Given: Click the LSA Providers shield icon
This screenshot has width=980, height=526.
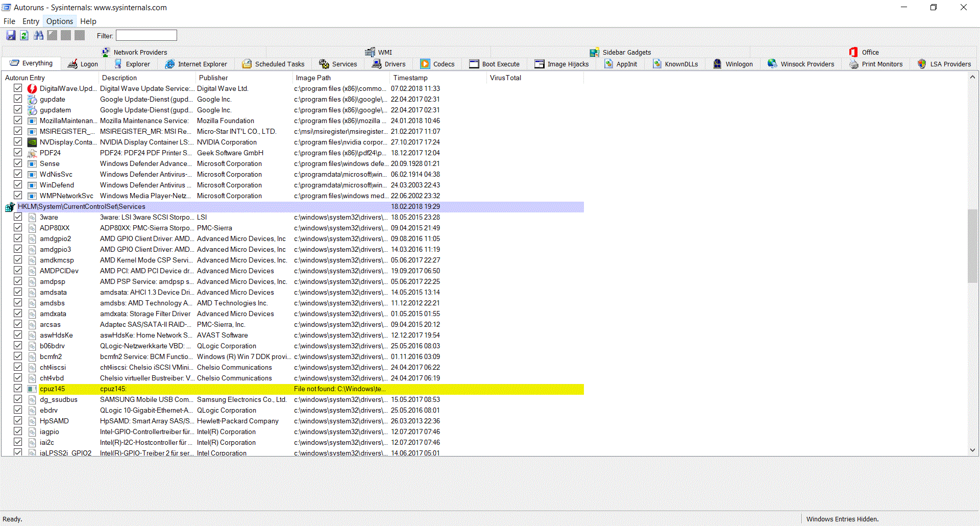Looking at the screenshot, I should [x=922, y=64].
